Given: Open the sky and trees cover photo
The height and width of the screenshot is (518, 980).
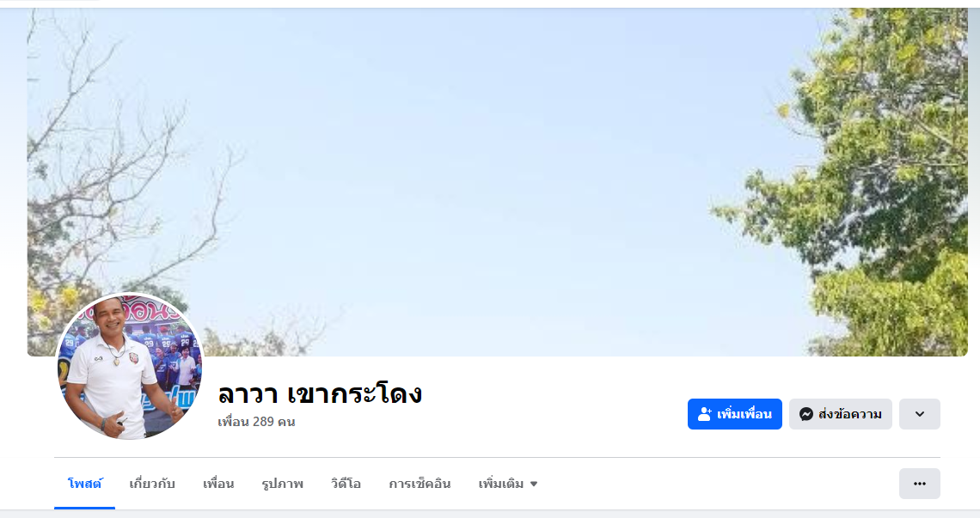Looking at the screenshot, I should 497,181.
